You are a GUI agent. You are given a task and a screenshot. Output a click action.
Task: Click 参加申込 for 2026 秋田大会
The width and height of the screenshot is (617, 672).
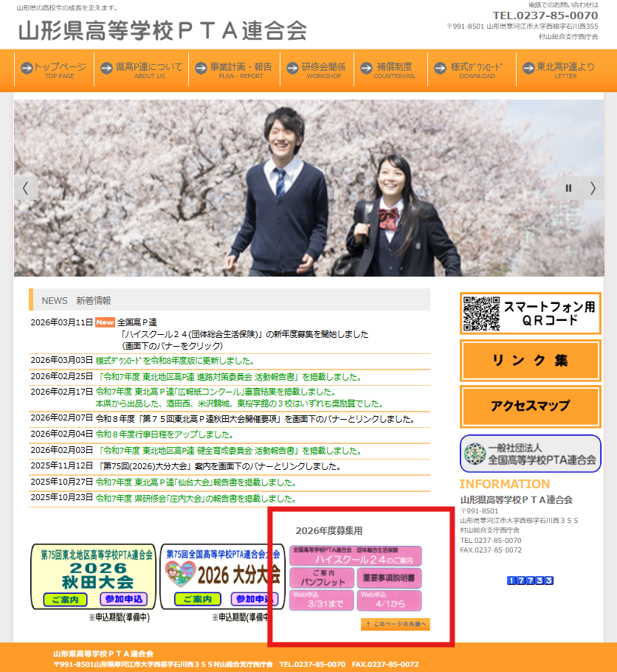point(125,598)
